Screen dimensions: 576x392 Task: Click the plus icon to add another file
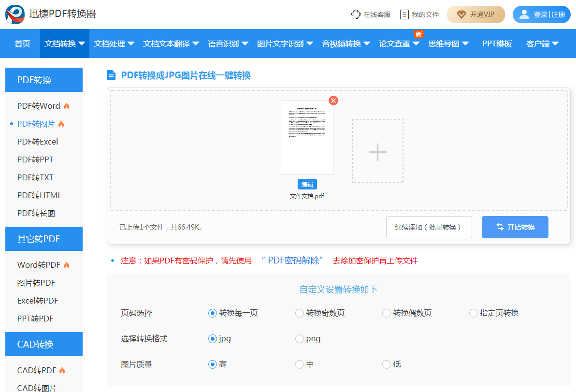377,151
